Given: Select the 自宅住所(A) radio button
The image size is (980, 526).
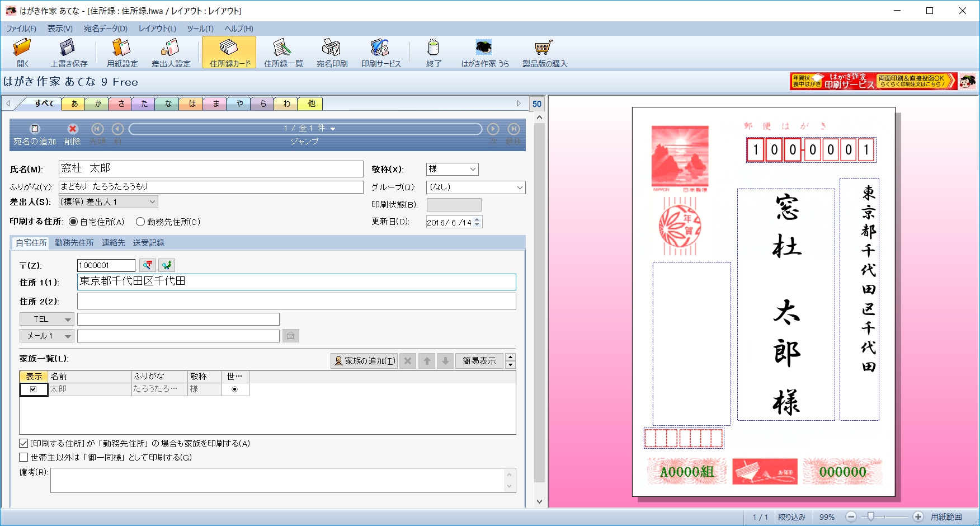Looking at the screenshot, I should [x=73, y=222].
